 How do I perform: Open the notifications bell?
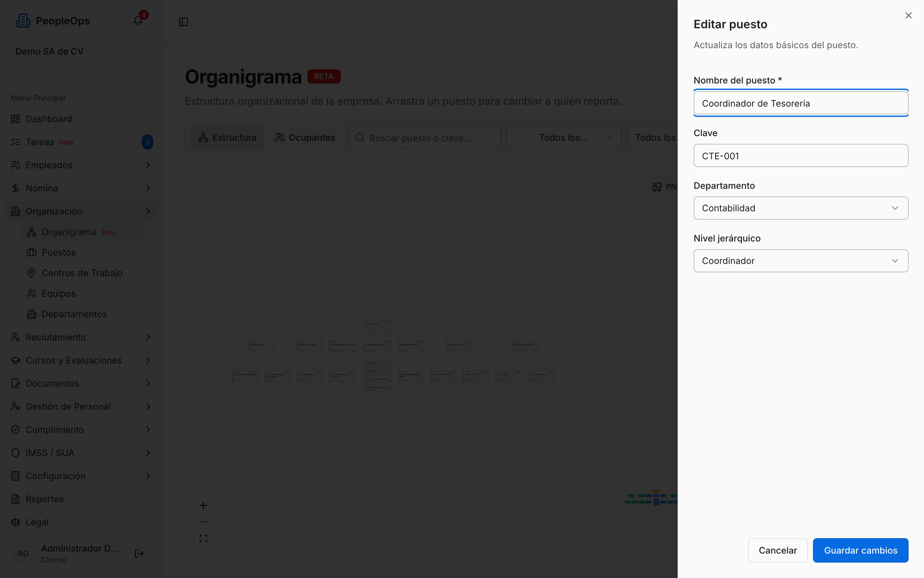click(x=138, y=20)
